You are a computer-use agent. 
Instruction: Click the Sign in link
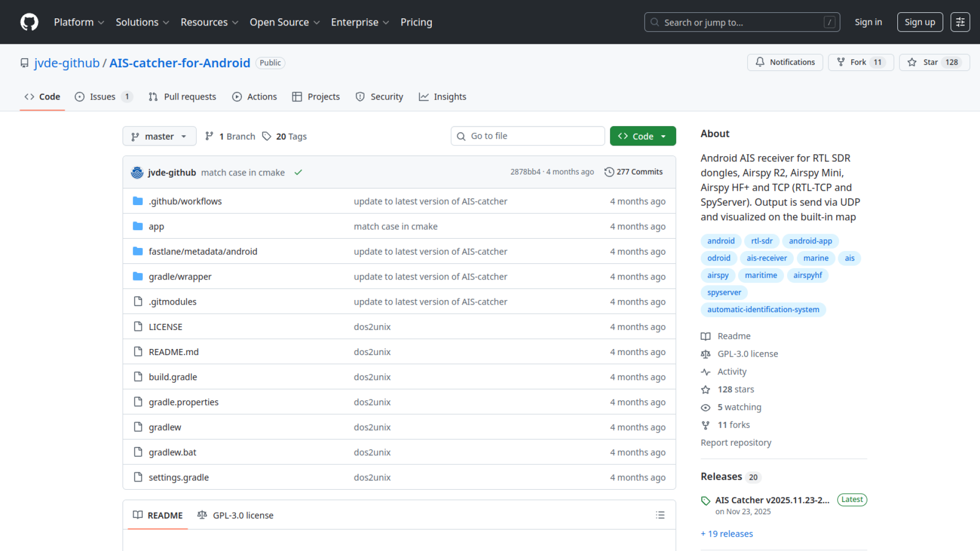coord(868,22)
